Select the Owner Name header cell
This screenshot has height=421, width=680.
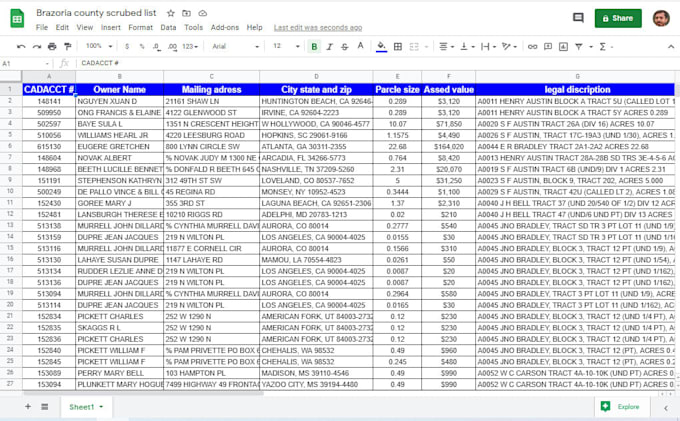coord(119,89)
